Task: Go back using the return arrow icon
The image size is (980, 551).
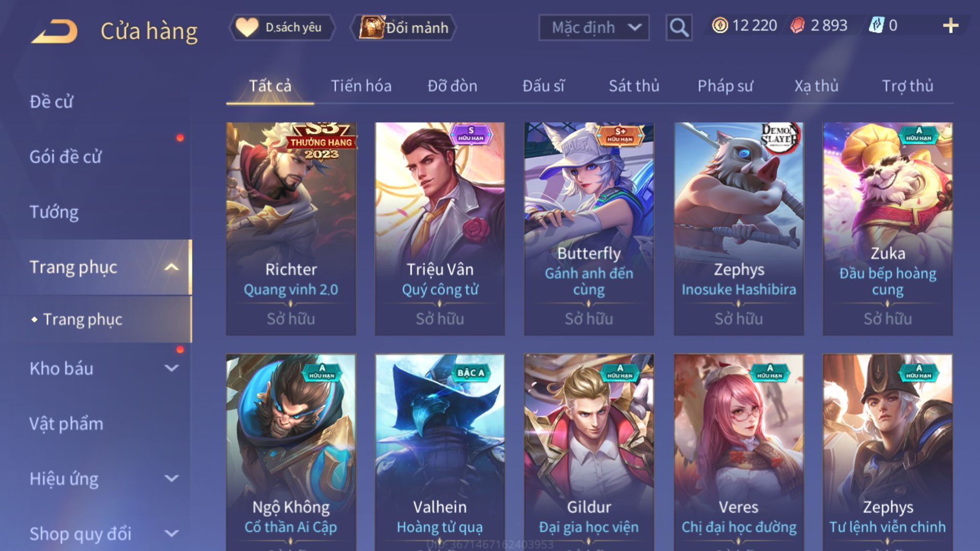Action: [55, 31]
